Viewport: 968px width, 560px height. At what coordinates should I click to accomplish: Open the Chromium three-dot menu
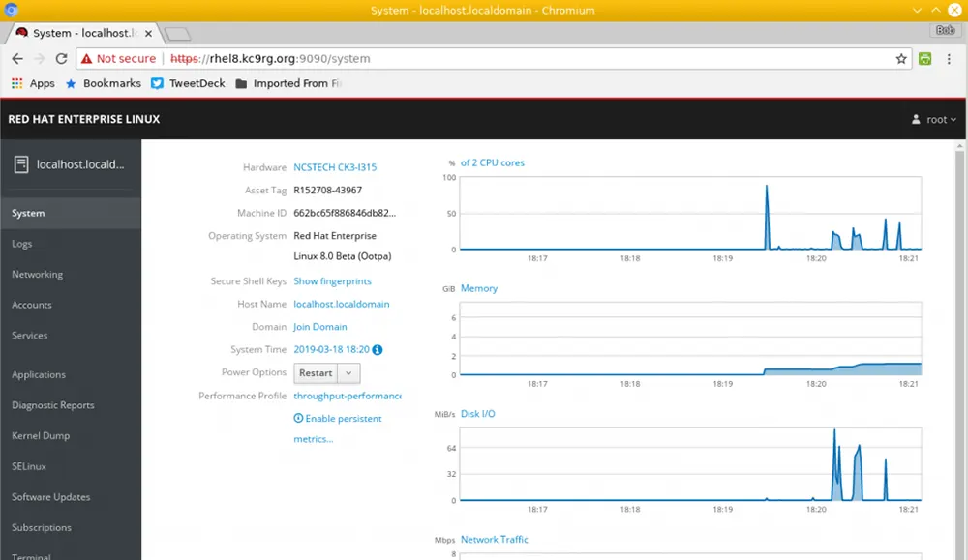tap(949, 59)
